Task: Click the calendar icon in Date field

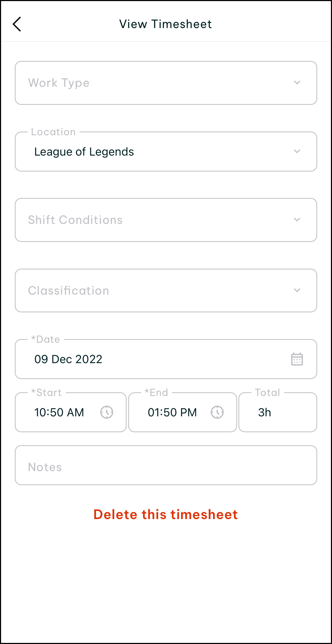Action: [x=297, y=359]
